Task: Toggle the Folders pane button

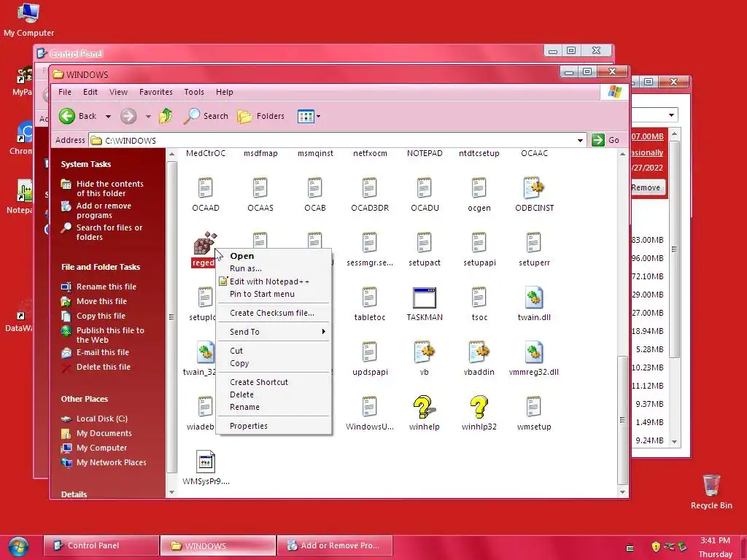Action: click(260, 116)
